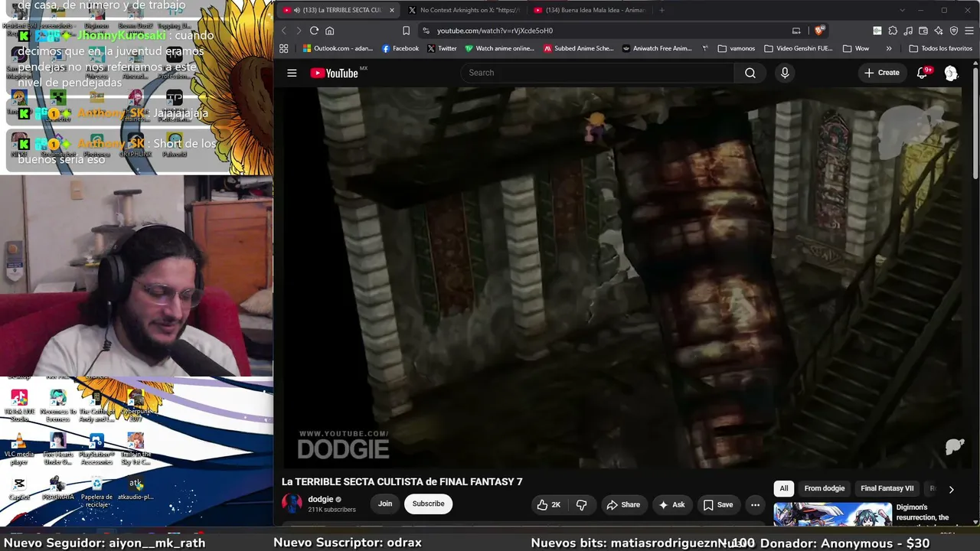Share the video

[x=623, y=504]
